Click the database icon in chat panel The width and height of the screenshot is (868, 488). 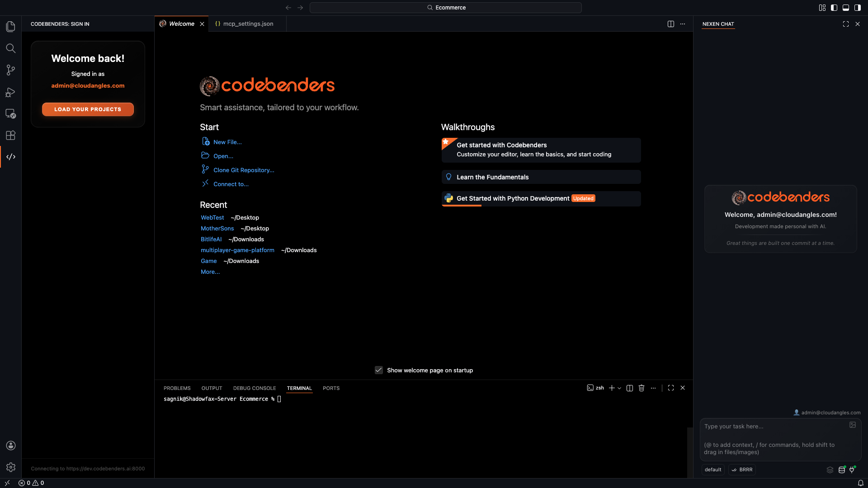841,470
